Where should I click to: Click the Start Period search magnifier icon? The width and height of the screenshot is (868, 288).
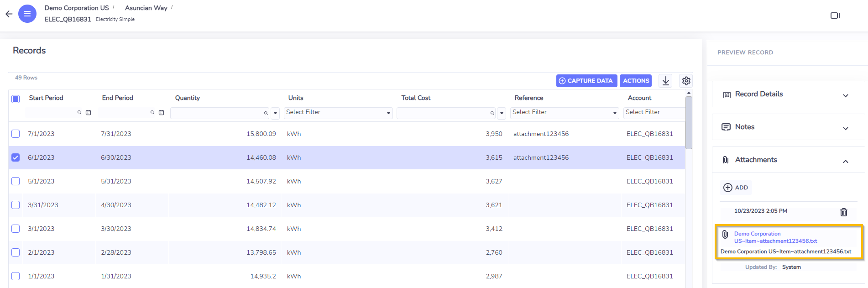coord(79,112)
